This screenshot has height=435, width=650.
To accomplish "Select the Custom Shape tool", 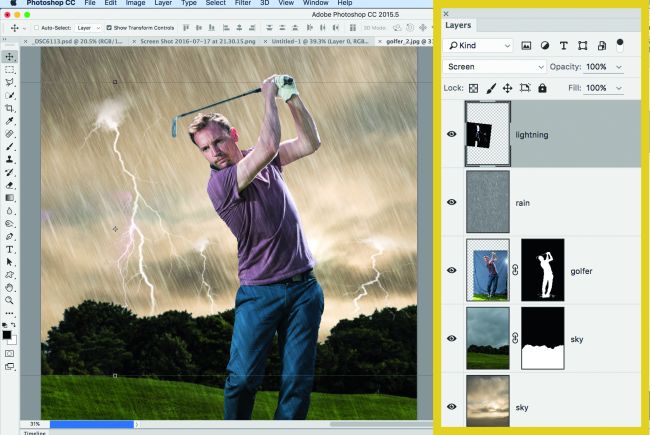I will [x=9, y=275].
